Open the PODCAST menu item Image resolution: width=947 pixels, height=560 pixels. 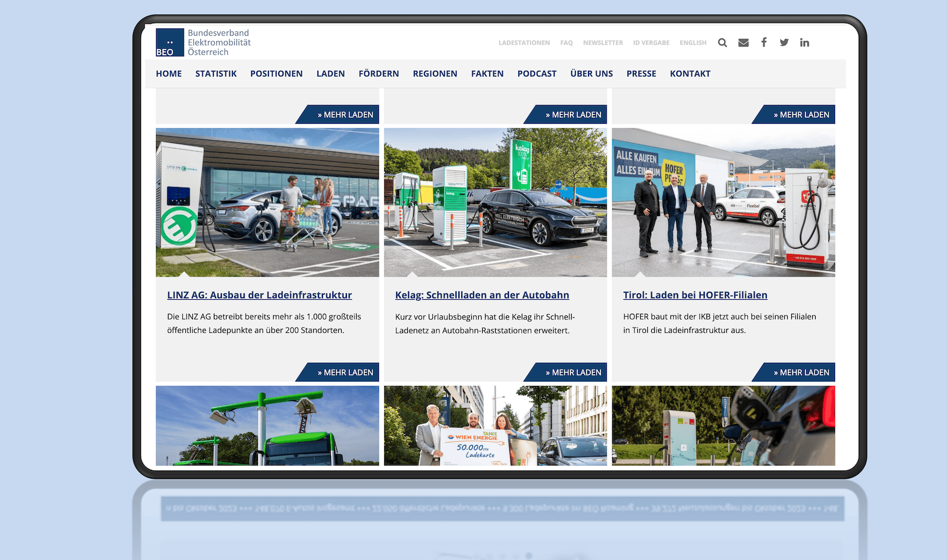pos(537,74)
